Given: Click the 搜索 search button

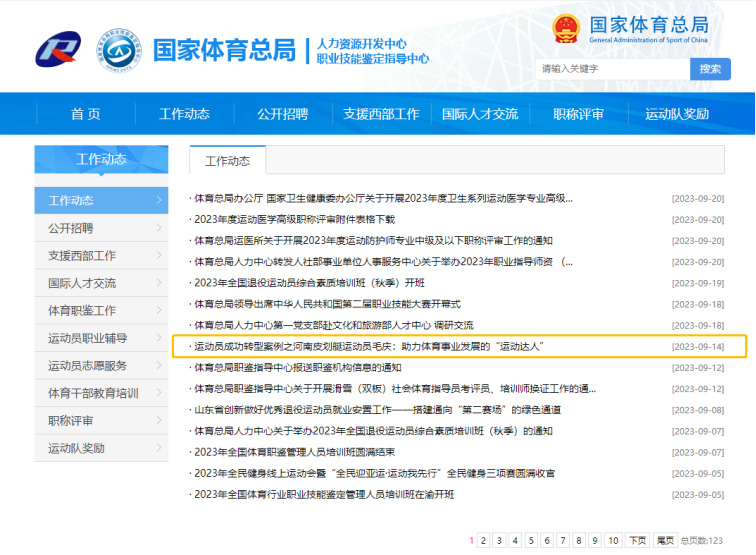Looking at the screenshot, I should (x=709, y=69).
